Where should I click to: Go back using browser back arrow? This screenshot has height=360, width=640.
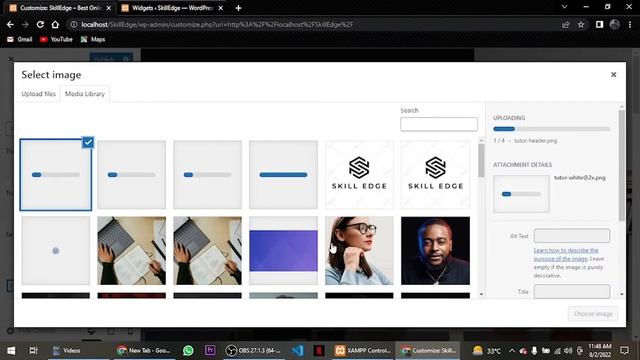10,24
